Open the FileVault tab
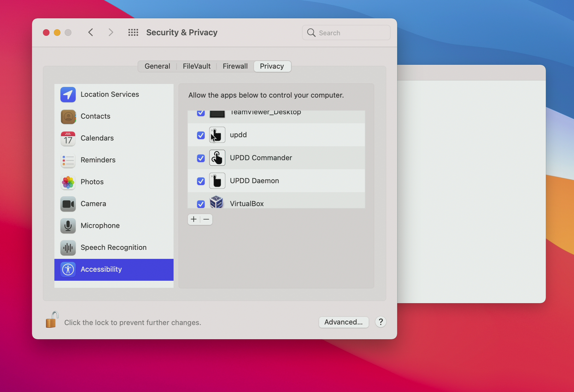The height and width of the screenshot is (392, 574). [197, 66]
